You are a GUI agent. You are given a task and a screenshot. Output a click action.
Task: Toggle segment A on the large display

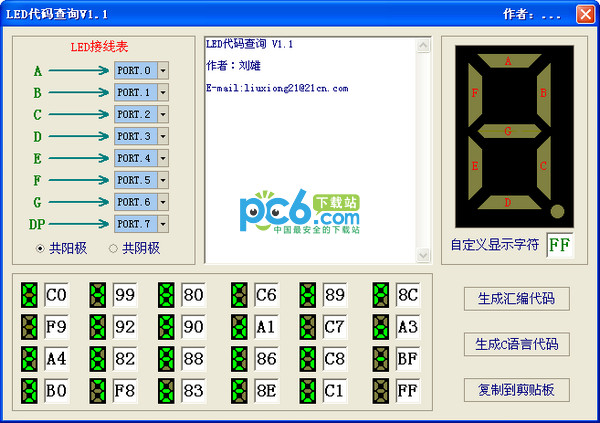509,60
